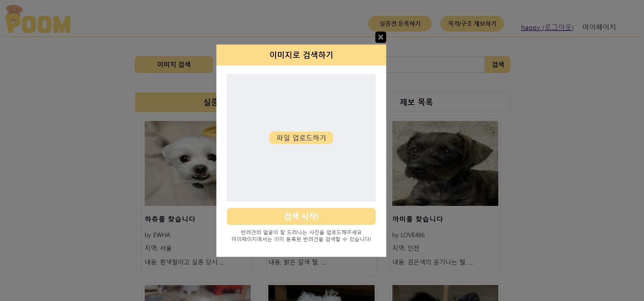644x301 pixels.
Task: Switch to the 제보 목록 tab
Action: pos(416,102)
